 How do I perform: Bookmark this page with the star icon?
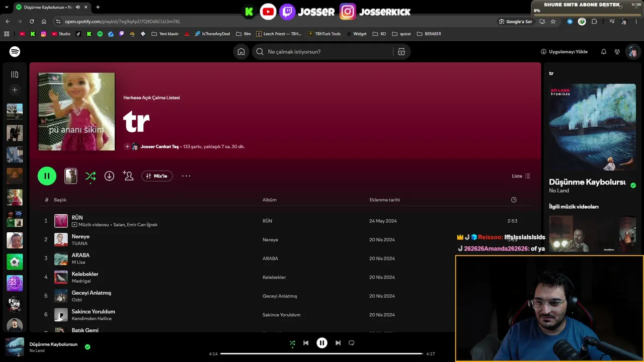tap(553, 22)
